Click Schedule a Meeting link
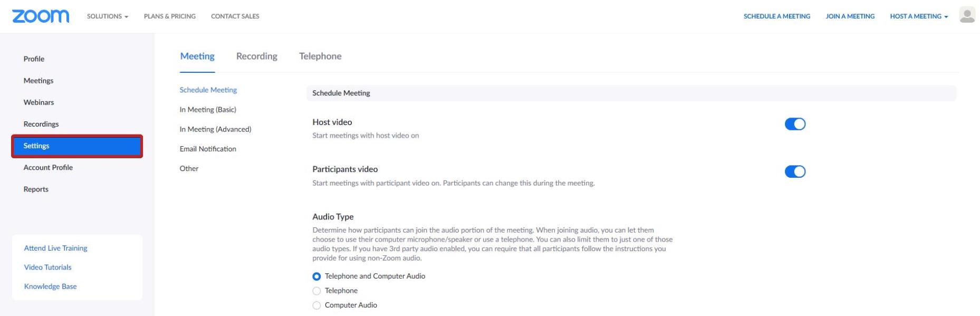Screen dimensions: 980x316 pyautogui.click(x=777, y=16)
